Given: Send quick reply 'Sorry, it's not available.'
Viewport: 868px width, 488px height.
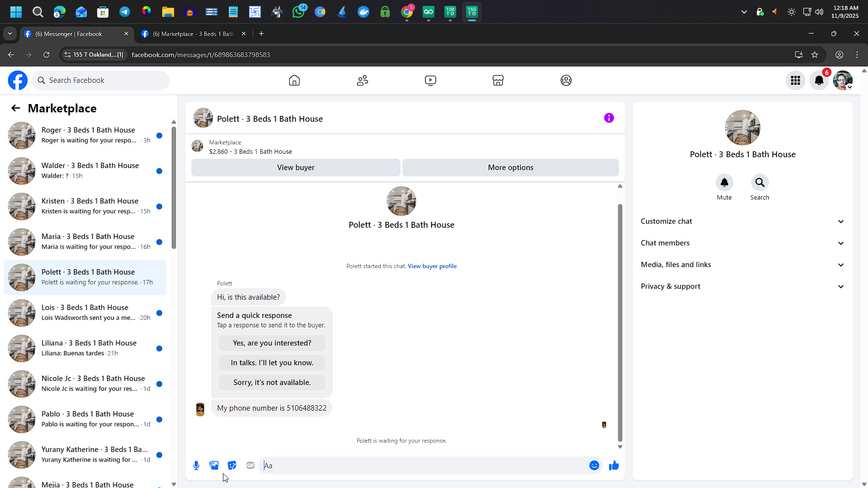Looking at the screenshot, I should coord(272,383).
